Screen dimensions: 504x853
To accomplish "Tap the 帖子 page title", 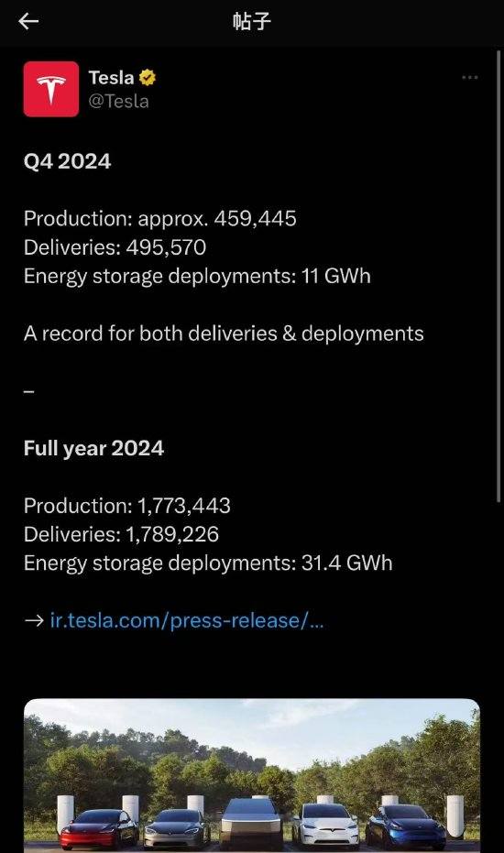I will 251,22.
